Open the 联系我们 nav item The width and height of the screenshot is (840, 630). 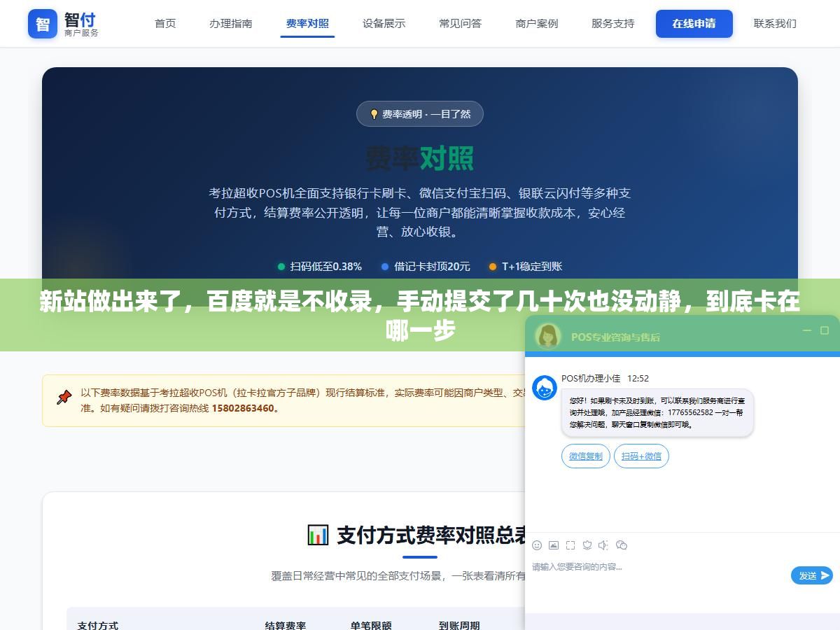[x=775, y=23]
